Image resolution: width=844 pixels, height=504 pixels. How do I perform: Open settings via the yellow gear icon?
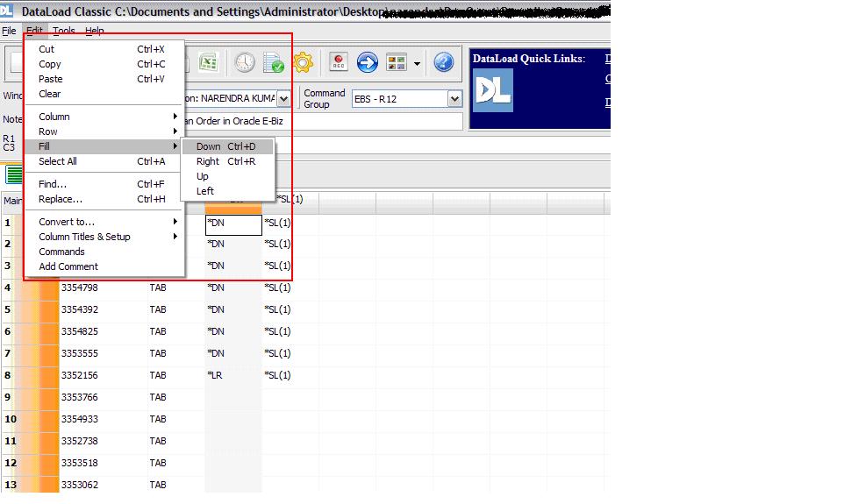(x=303, y=62)
